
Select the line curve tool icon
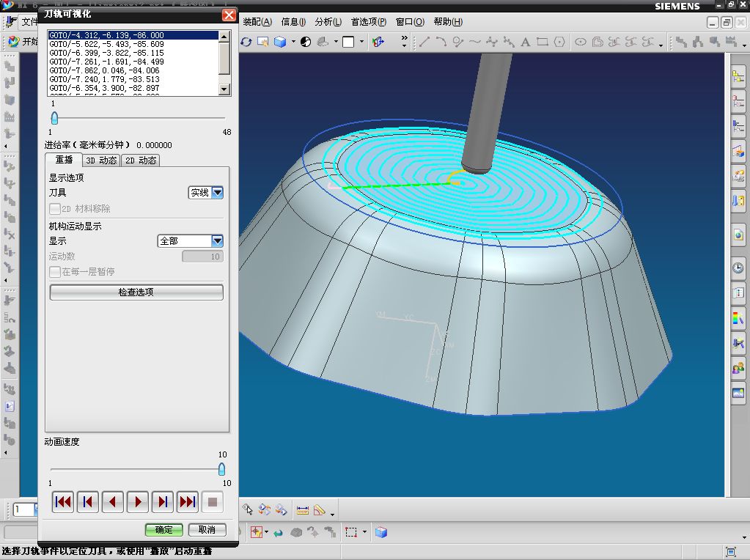[x=424, y=42]
